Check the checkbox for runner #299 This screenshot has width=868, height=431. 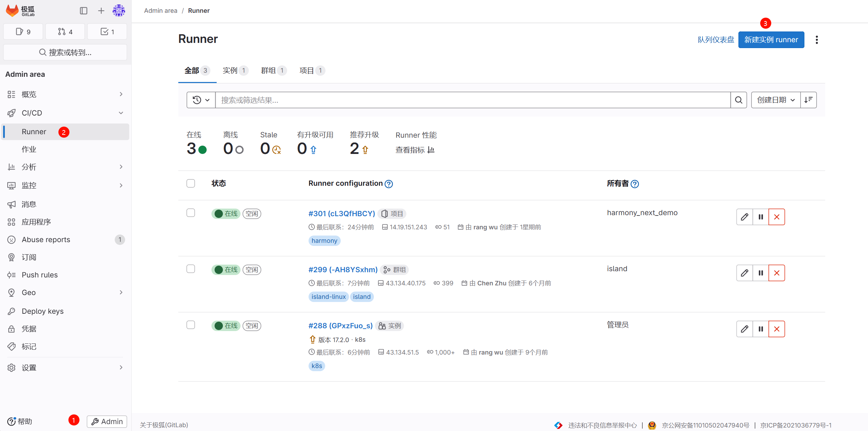[190, 269]
